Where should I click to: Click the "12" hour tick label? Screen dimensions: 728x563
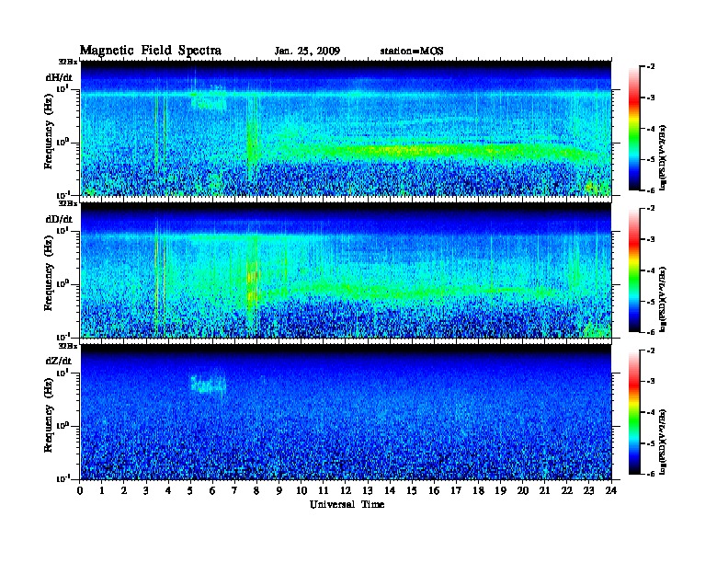click(x=346, y=491)
